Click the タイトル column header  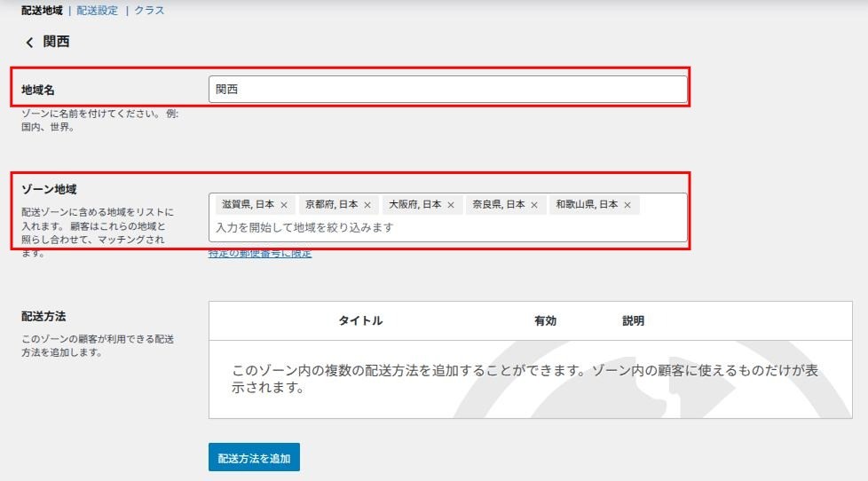360,320
